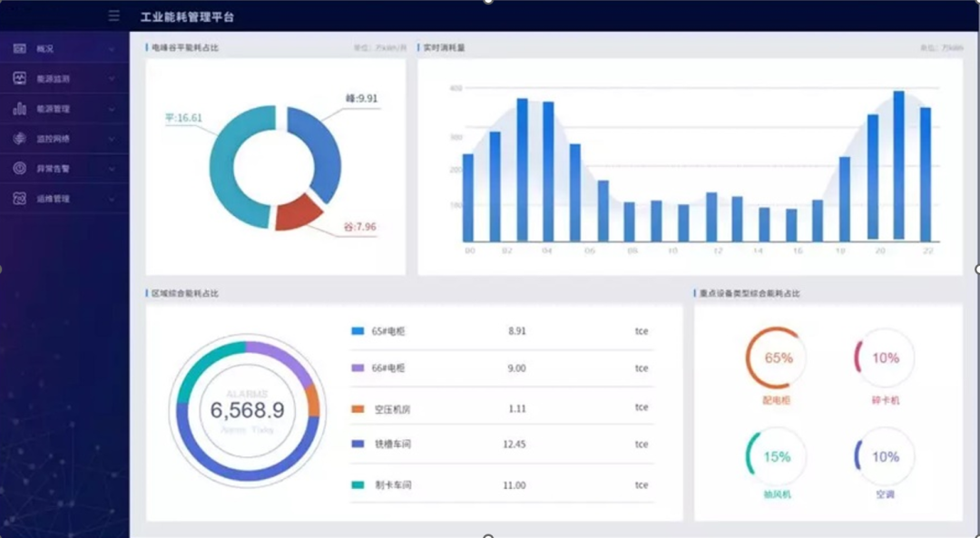Select the 铣槽车间 legend row
The height and width of the screenshot is (538, 980).
(501, 445)
